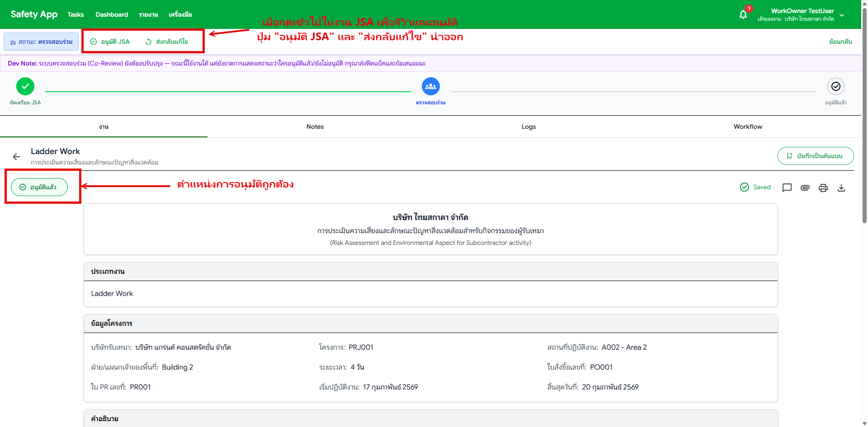Switch to the Notes tab
This screenshot has width=868, height=427.
pyautogui.click(x=315, y=127)
